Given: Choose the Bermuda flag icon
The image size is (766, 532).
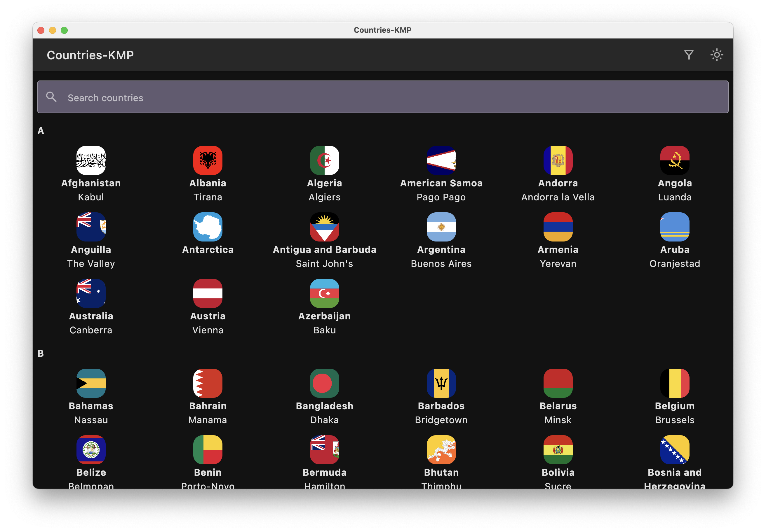Looking at the screenshot, I should click(325, 450).
